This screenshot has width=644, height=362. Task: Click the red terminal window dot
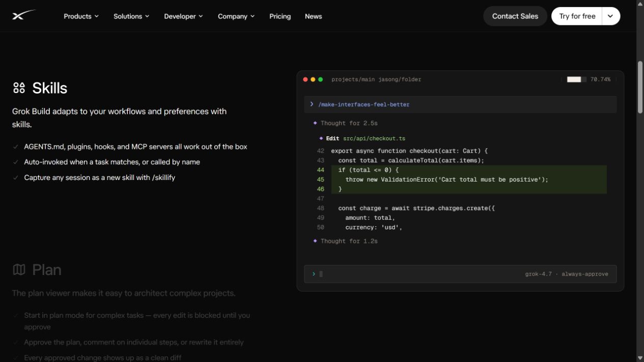click(305, 79)
